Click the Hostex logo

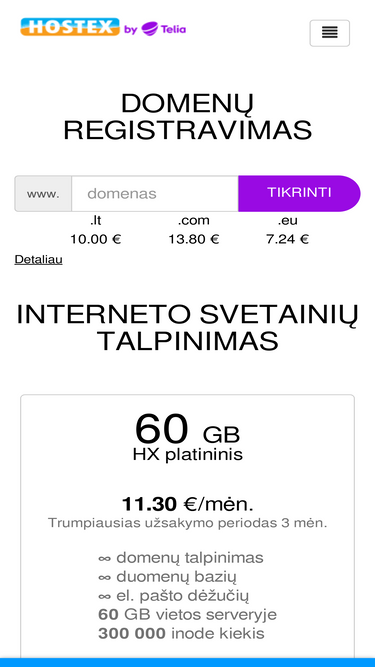pos(70,27)
